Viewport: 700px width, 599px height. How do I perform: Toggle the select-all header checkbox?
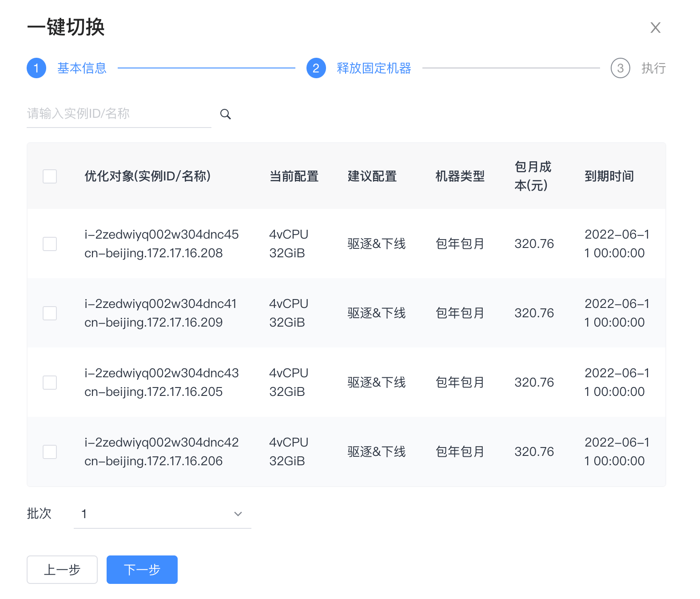tap(50, 176)
